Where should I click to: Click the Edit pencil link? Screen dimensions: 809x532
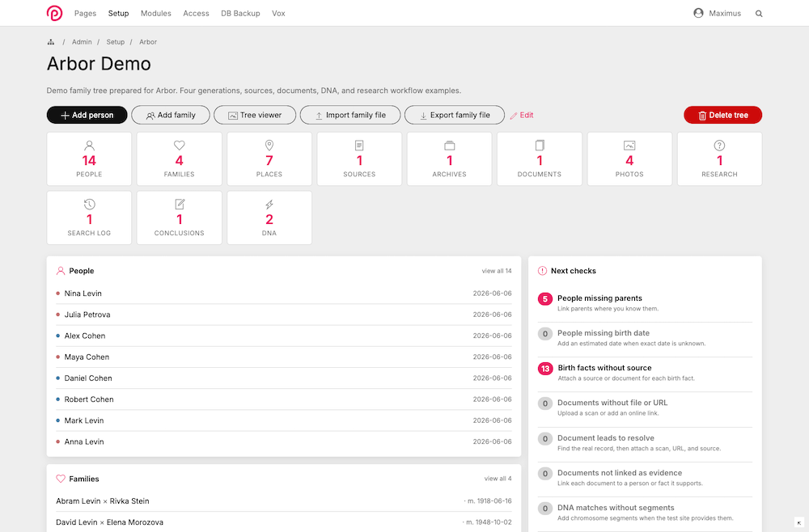522,115
